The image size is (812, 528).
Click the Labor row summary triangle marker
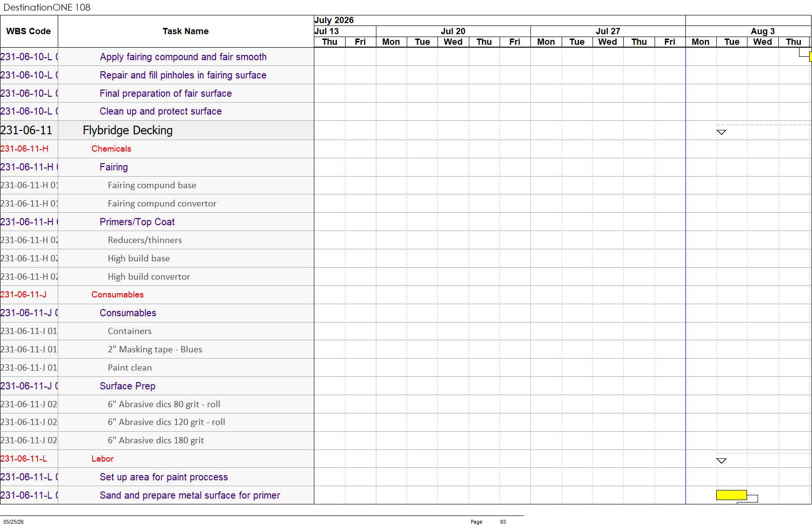pyautogui.click(x=721, y=461)
